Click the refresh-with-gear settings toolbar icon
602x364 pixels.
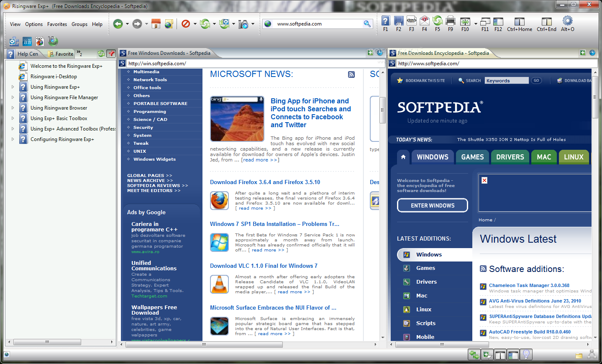(224, 24)
